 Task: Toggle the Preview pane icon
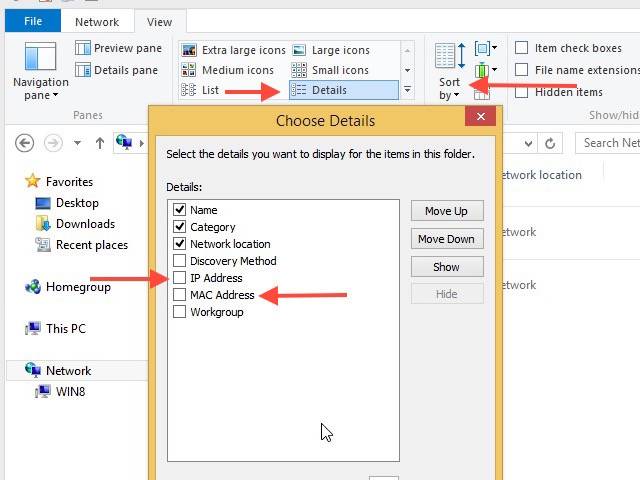click(83, 48)
